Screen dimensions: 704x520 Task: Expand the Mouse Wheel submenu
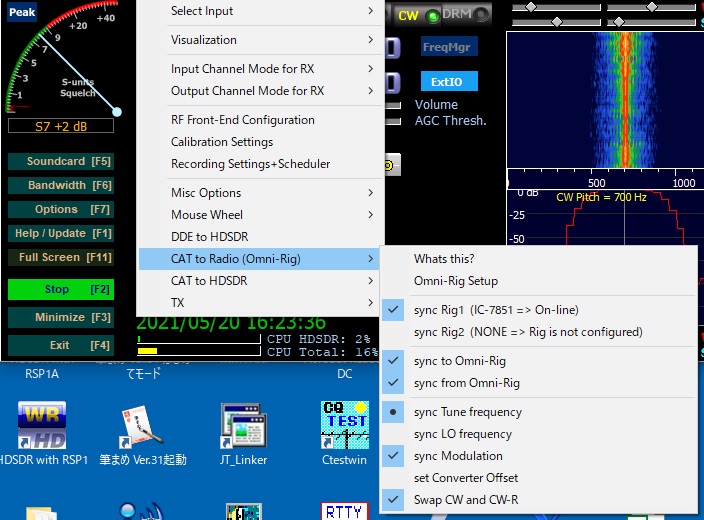[260, 215]
